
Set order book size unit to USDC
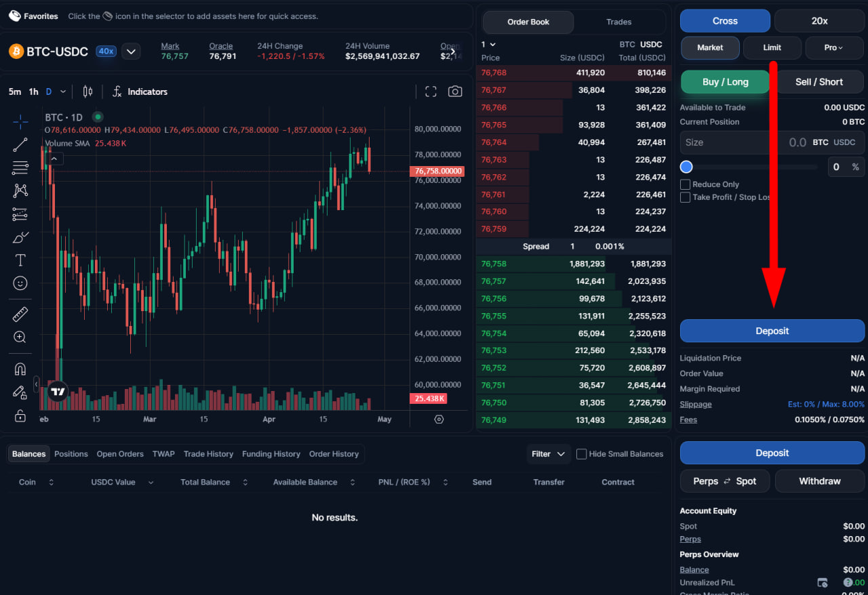pos(652,44)
